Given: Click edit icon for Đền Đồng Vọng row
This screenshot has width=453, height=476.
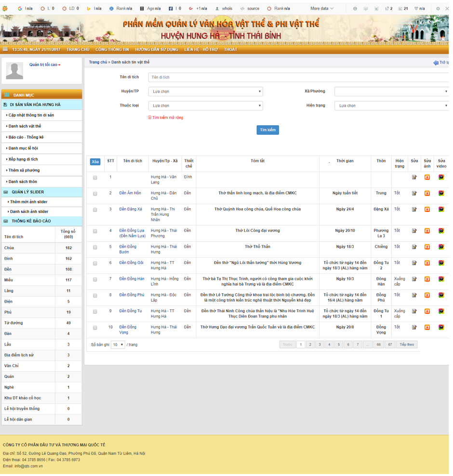Looking at the screenshot, I should pyautogui.click(x=414, y=328).
